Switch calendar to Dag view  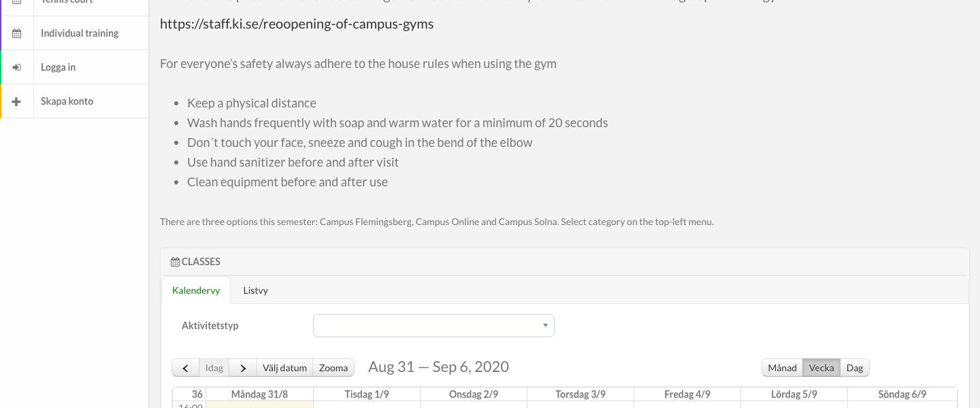[855, 368]
